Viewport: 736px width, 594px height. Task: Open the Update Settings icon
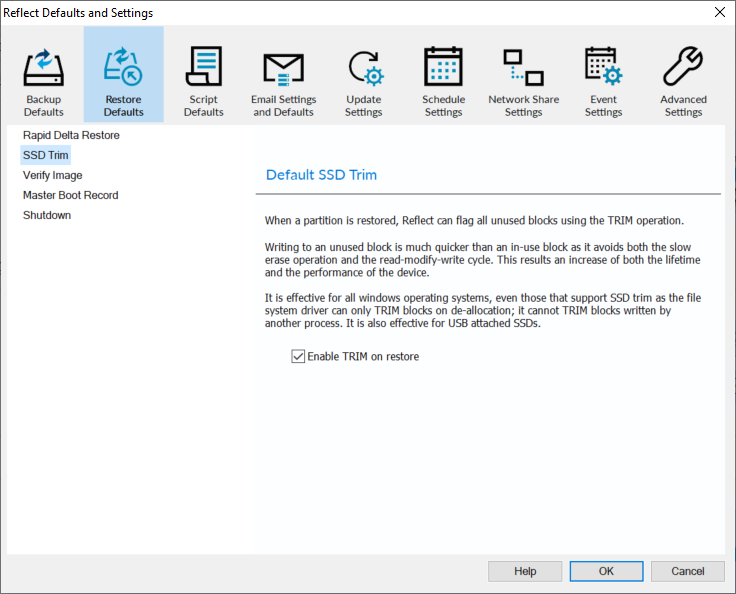[366, 68]
